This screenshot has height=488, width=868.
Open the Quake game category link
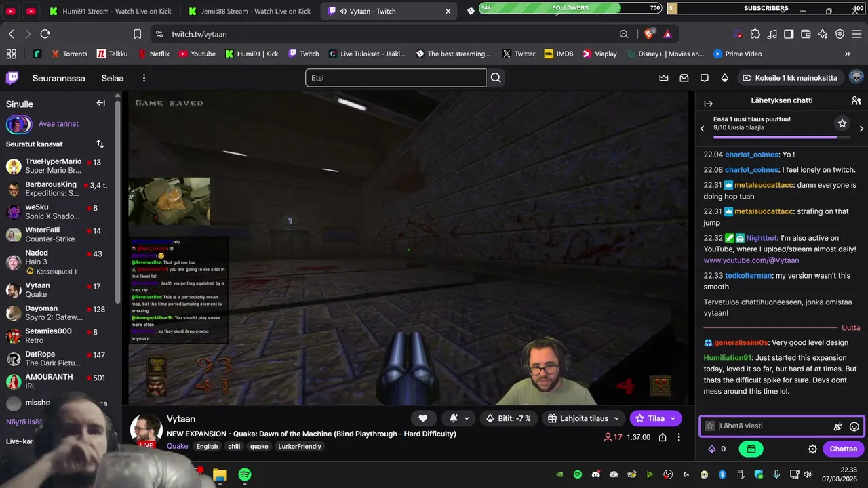(x=178, y=446)
